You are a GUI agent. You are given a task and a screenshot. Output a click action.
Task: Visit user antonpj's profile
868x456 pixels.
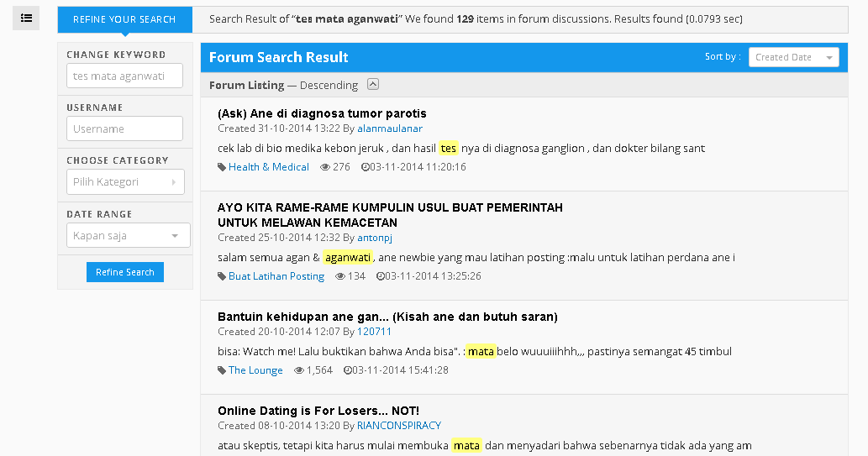click(375, 238)
